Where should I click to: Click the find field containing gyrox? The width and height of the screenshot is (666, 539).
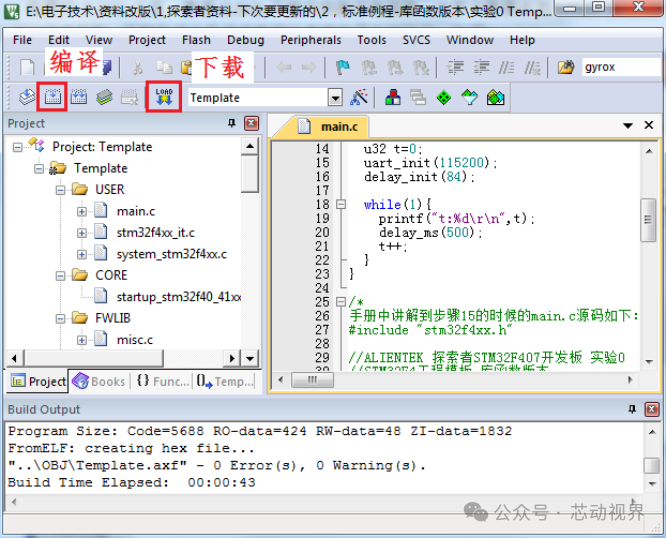[622, 67]
